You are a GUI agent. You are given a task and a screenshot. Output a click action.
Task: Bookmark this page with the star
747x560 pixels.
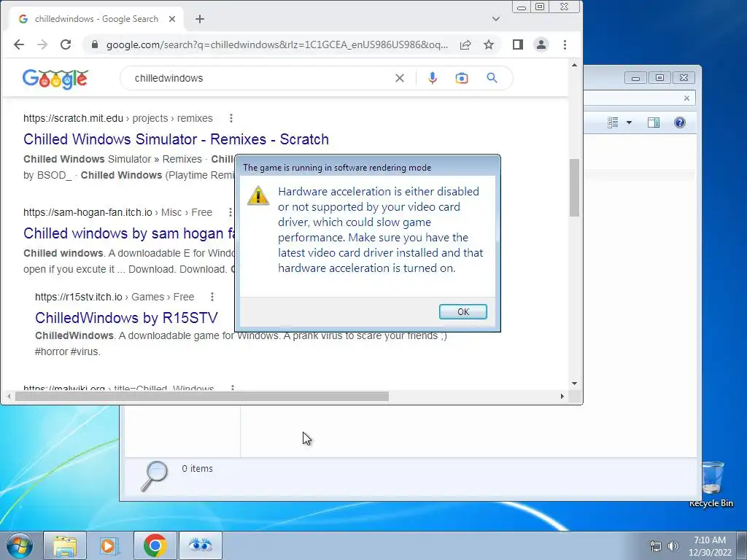point(489,44)
